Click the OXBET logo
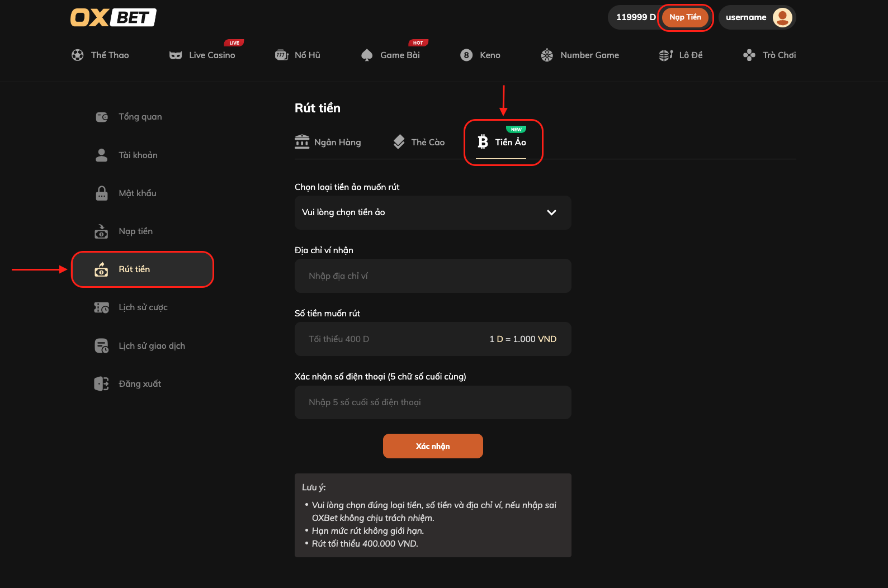 (113, 17)
